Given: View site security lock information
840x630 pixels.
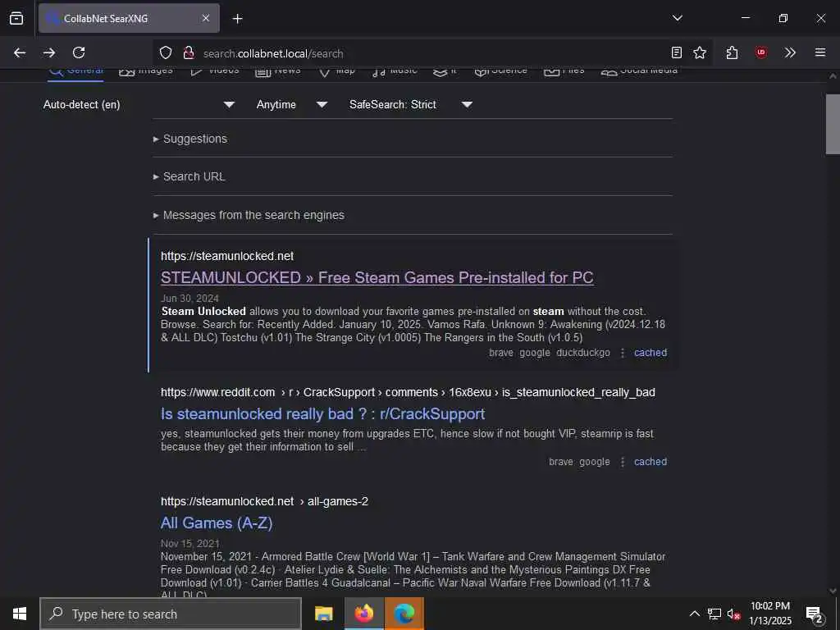Looking at the screenshot, I should (188, 52).
